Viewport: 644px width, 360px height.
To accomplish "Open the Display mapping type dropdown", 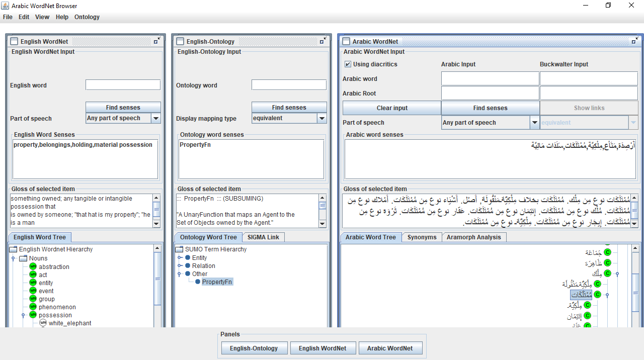I will point(322,118).
